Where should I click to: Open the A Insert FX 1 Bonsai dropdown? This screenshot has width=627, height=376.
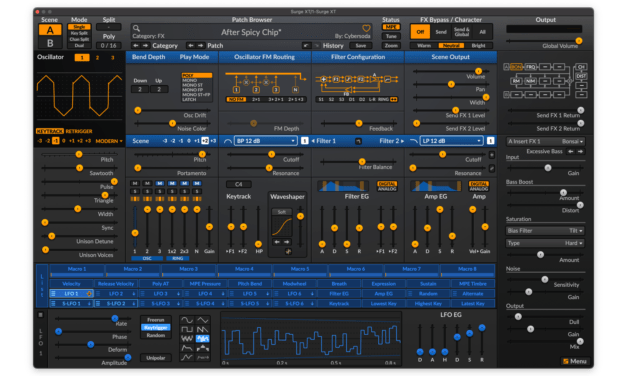point(545,141)
